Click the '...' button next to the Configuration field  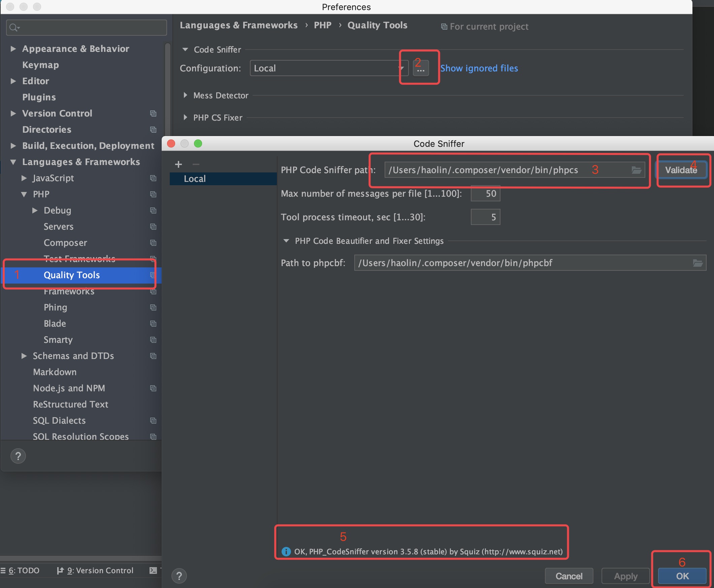(x=421, y=68)
